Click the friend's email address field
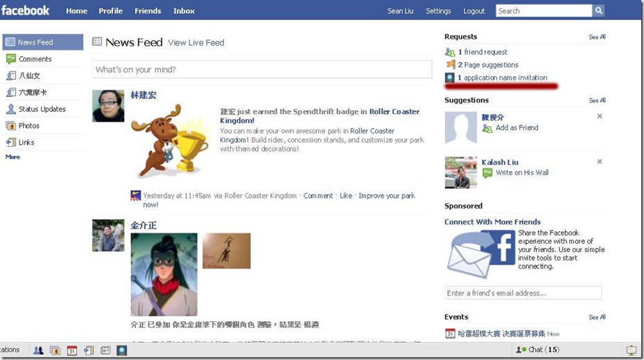The width and height of the screenshot is (644, 360). pos(523,293)
